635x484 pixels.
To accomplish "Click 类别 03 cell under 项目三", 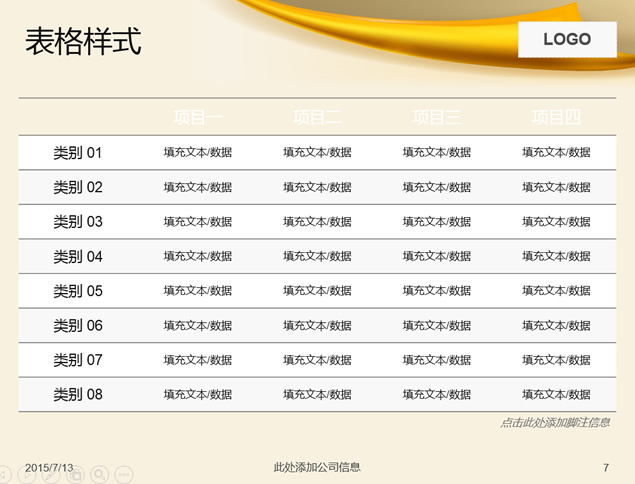I will 437,222.
